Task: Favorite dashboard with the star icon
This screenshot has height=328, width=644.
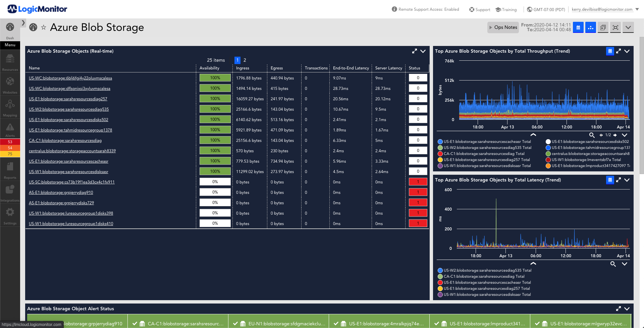Action: [44, 28]
